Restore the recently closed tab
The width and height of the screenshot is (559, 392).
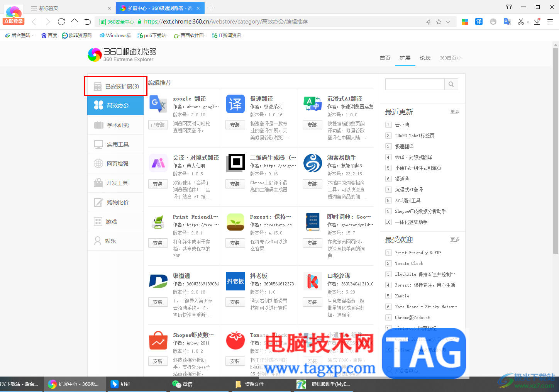(88, 22)
